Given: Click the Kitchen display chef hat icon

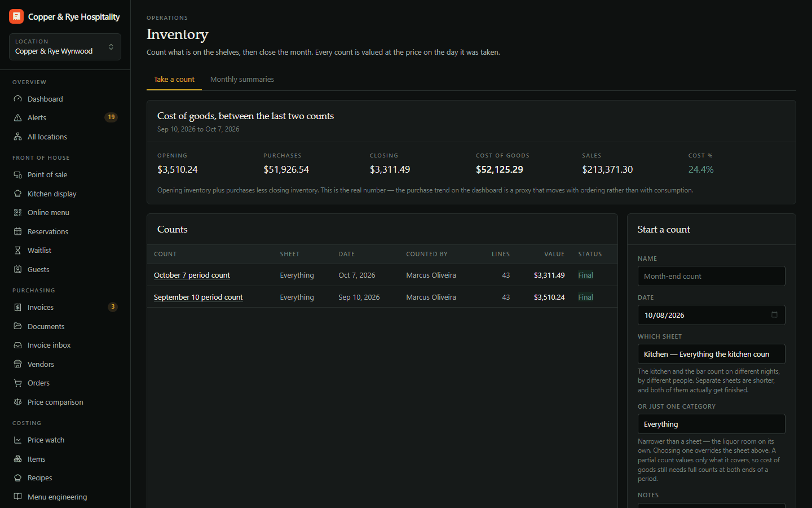Looking at the screenshot, I should (x=17, y=194).
